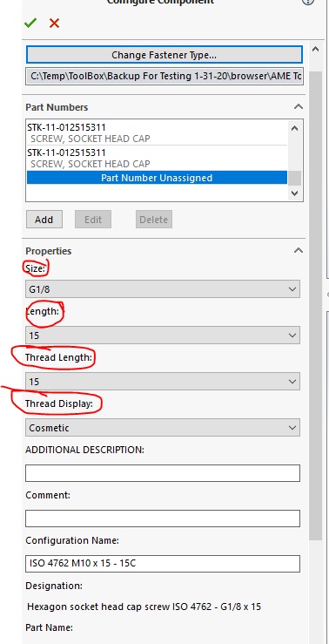
Task: Click Change Fastener Type button
Action: [x=164, y=55]
